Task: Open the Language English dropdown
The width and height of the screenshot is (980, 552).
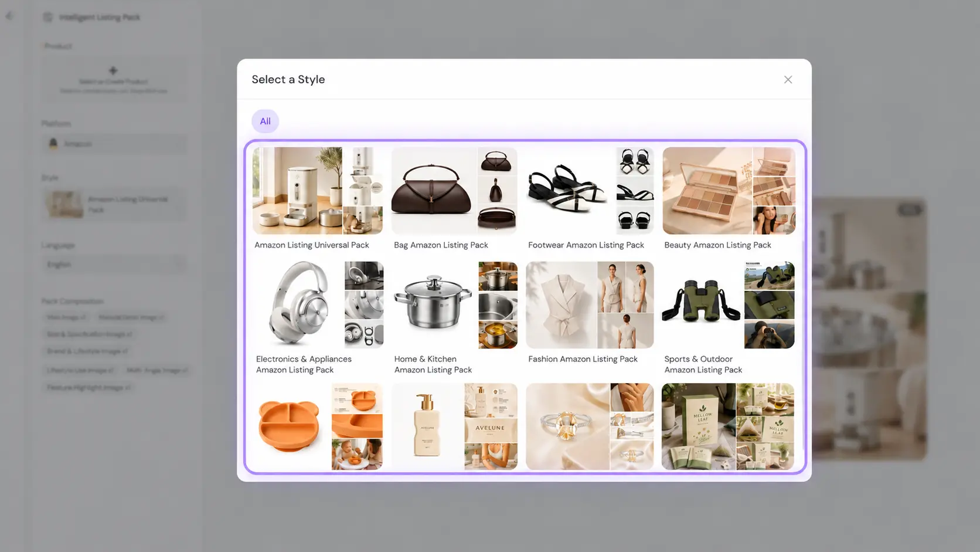Action: tap(114, 265)
